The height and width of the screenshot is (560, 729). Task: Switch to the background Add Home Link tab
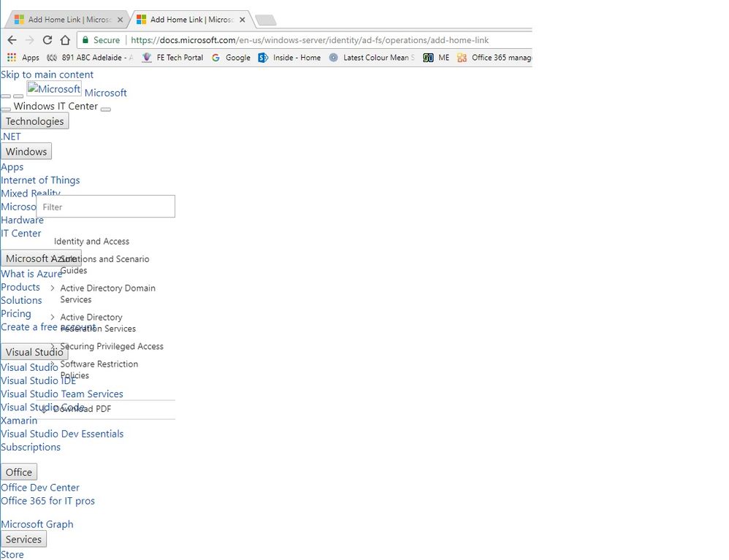click(67, 20)
